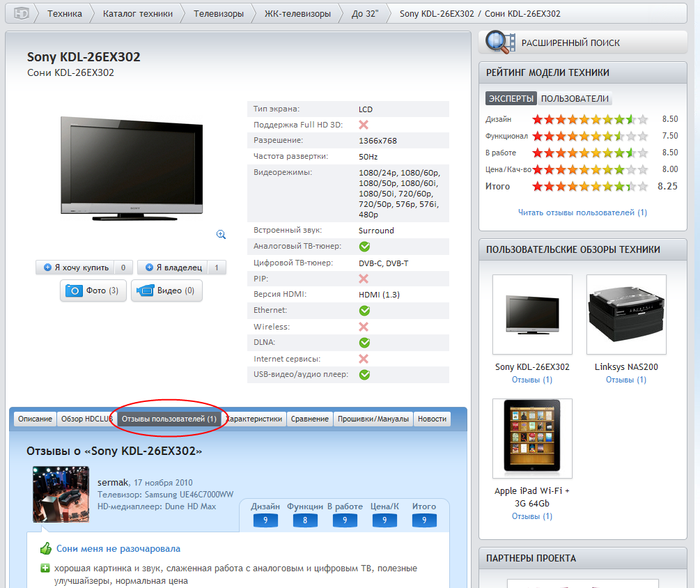
Task: Click the red cross for Wireless
Action: [364, 327]
